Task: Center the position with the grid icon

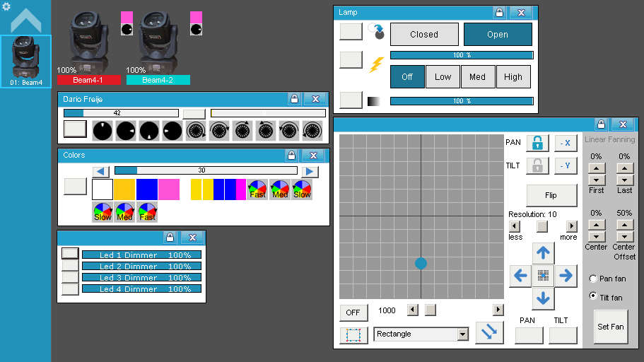Action: coord(543,276)
